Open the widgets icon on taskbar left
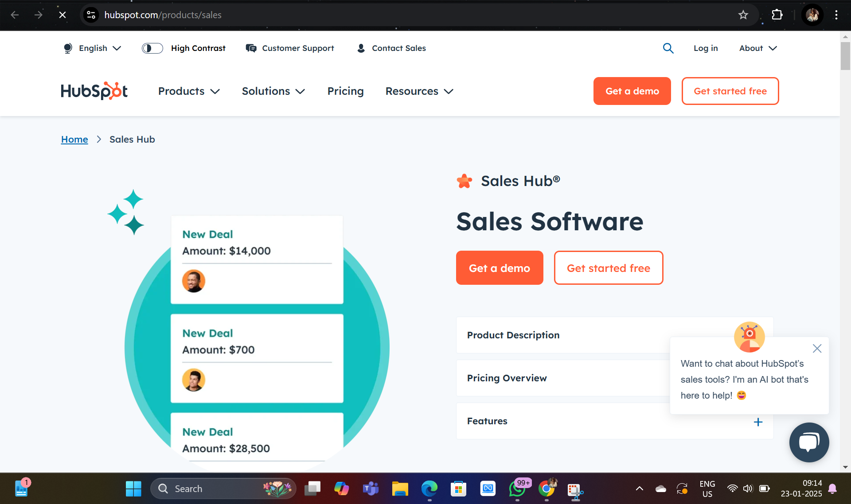 [x=21, y=488]
